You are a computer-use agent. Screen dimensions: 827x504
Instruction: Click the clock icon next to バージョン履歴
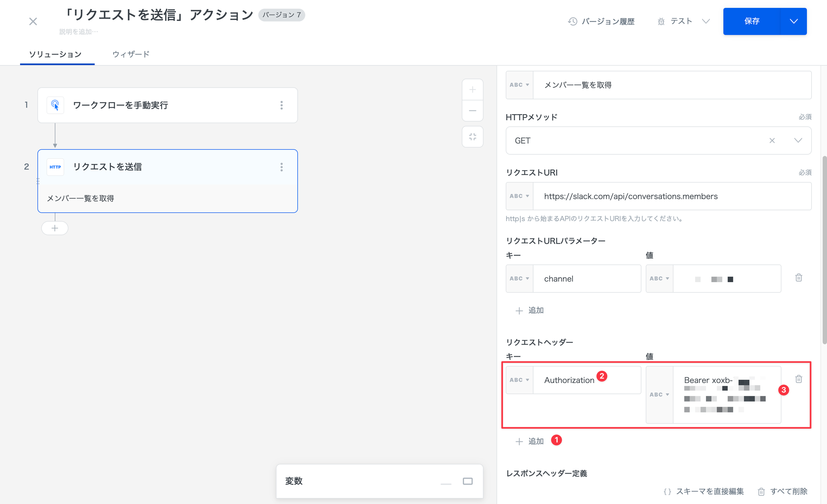[572, 21]
